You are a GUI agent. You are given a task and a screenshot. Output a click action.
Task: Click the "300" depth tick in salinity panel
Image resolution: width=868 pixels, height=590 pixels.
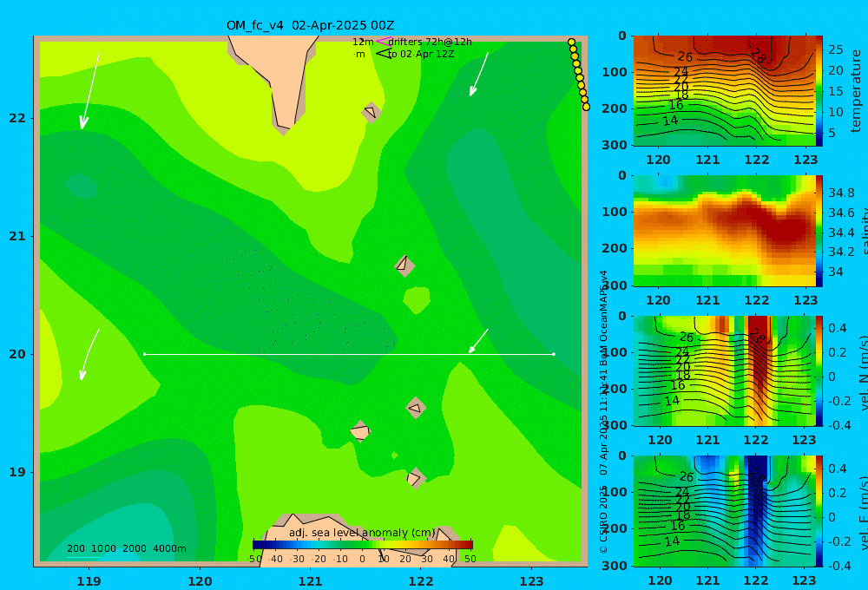point(615,285)
